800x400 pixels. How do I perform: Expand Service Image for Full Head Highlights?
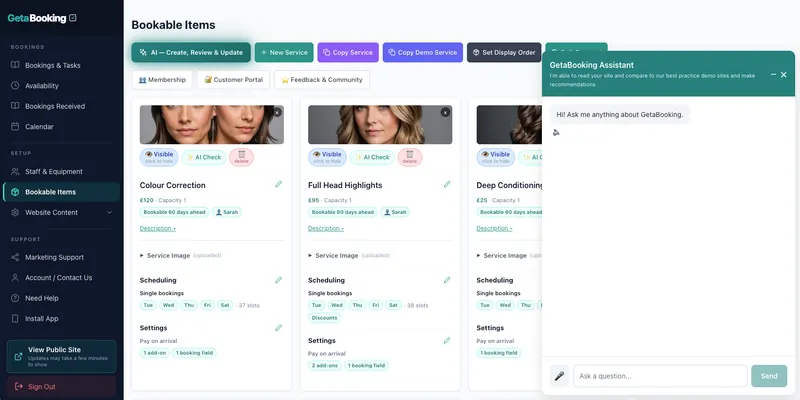click(348, 256)
